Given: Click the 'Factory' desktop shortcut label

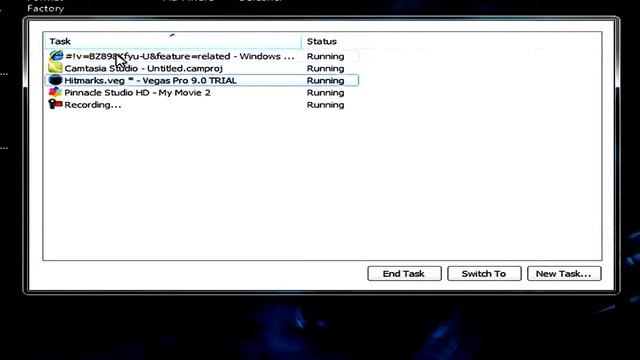Looking at the screenshot, I should click(46, 9).
